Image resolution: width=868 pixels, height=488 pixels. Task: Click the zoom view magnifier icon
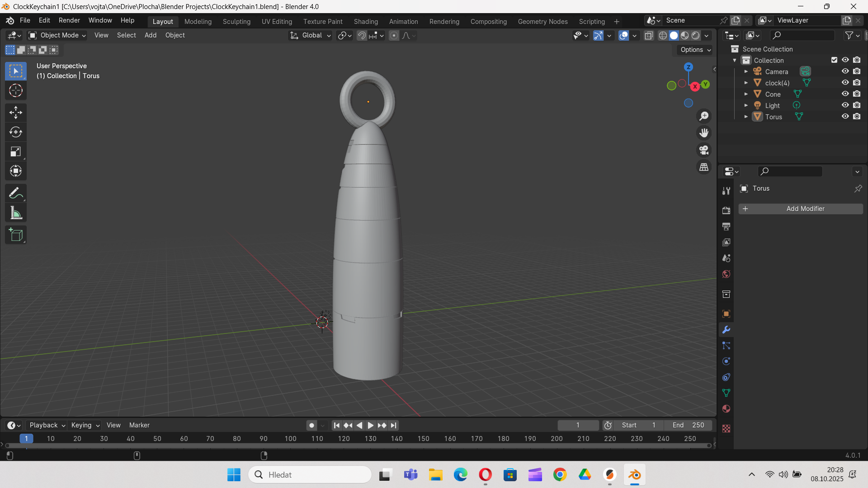pyautogui.click(x=704, y=116)
